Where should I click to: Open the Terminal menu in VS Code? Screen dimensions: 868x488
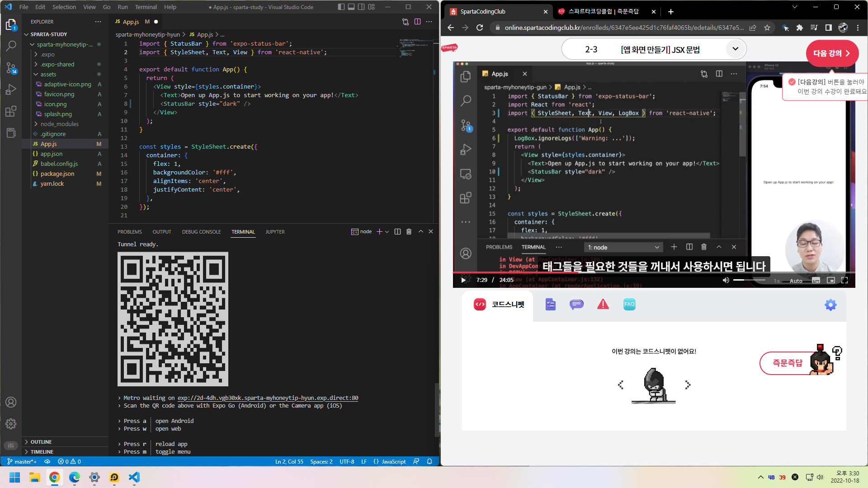click(146, 7)
